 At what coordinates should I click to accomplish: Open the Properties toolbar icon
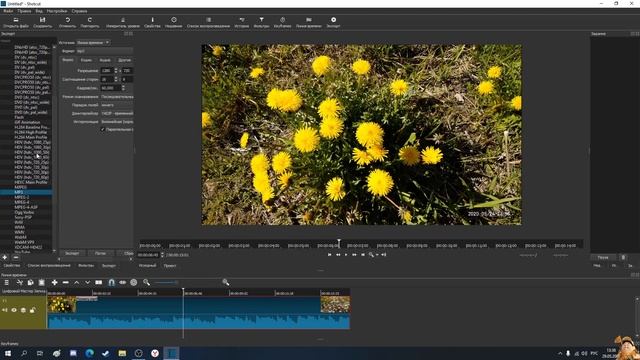pyautogui.click(x=152, y=20)
